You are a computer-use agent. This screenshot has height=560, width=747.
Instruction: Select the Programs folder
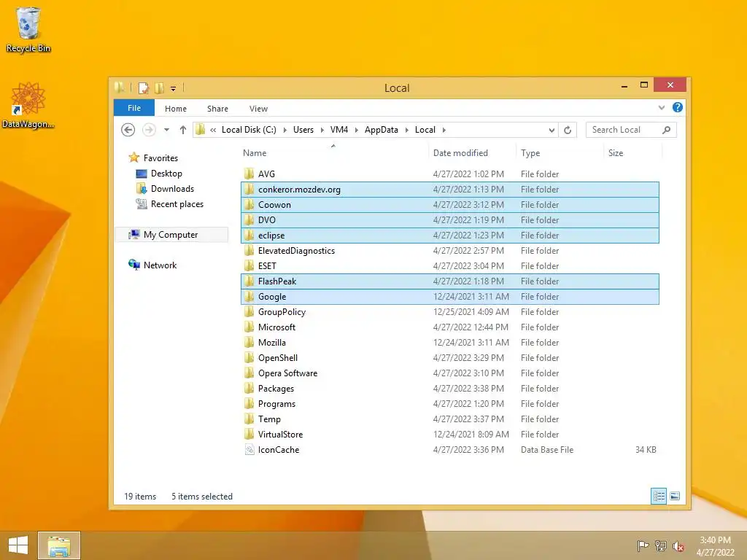[x=449, y=404]
